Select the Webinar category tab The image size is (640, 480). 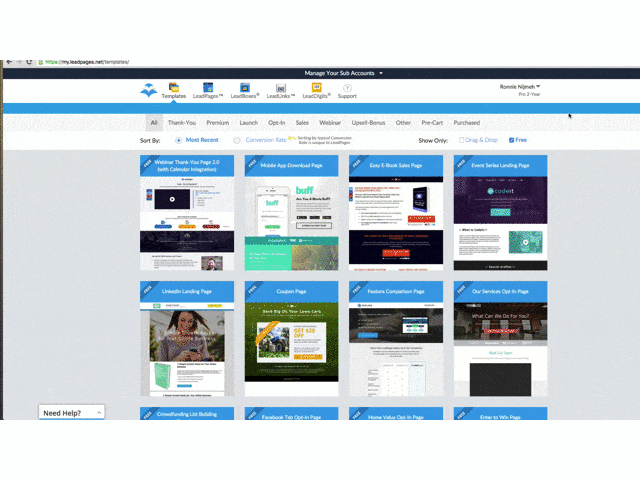click(x=330, y=122)
